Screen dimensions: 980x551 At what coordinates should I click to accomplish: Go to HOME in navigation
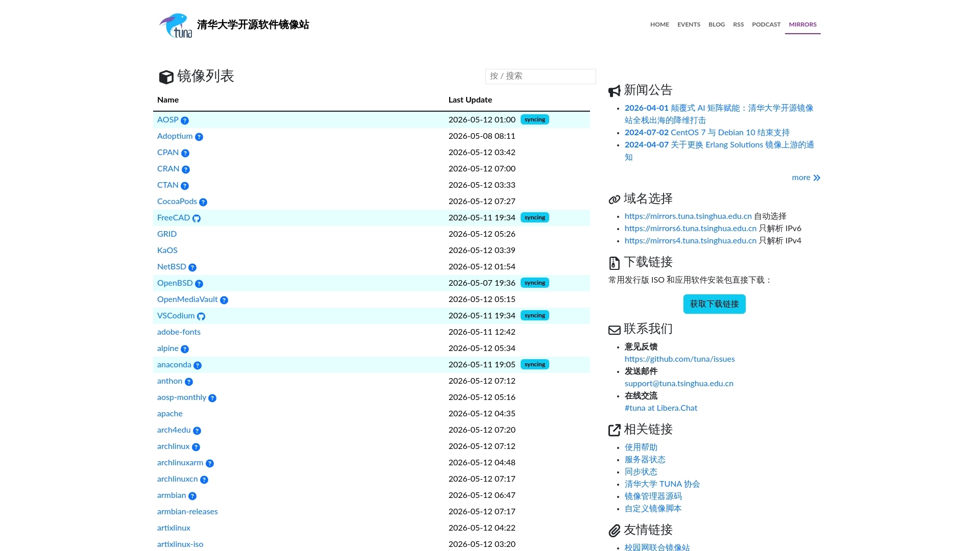point(659,24)
